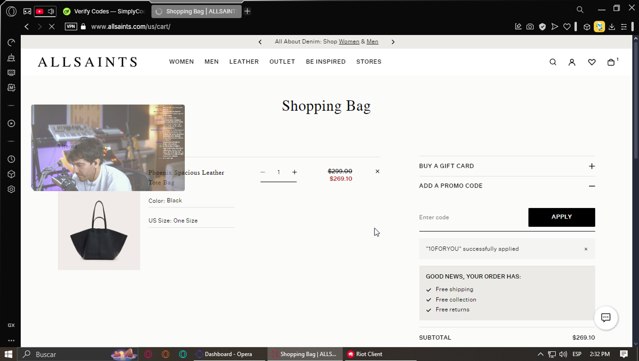Open the Opera main menu logo
The image size is (639, 361).
11,11
